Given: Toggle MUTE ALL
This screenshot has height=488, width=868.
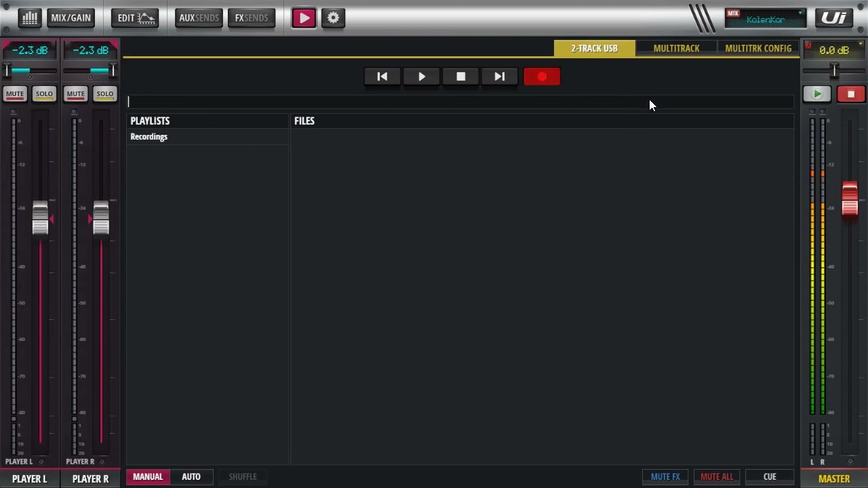Looking at the screenshot, I should [x=717, y=476].
